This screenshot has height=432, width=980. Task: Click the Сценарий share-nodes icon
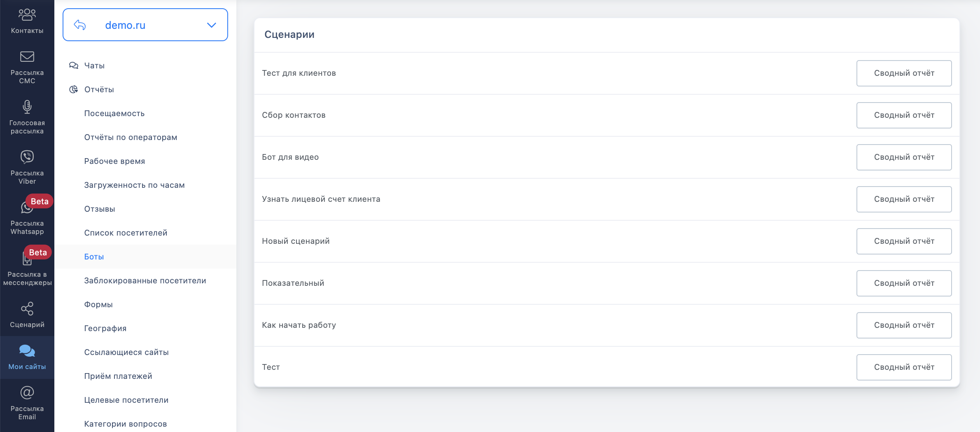27,309
